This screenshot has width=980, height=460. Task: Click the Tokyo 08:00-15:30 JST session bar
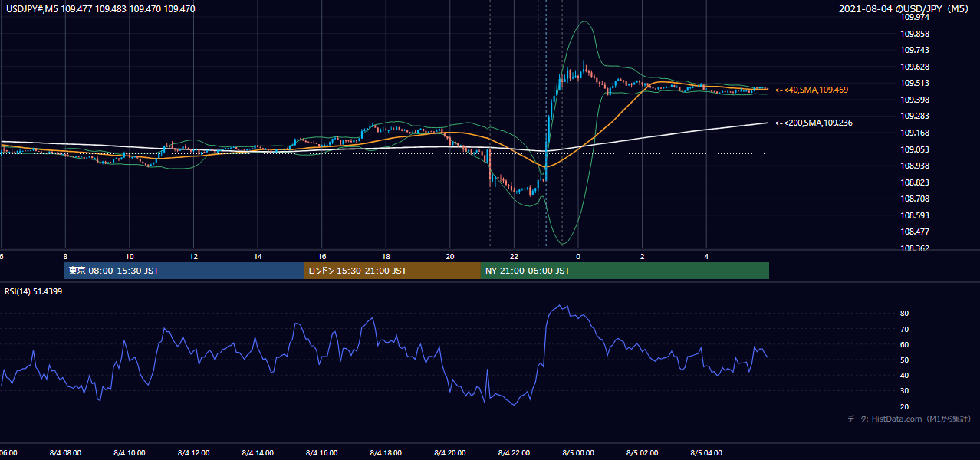click(x=184, y=271)
